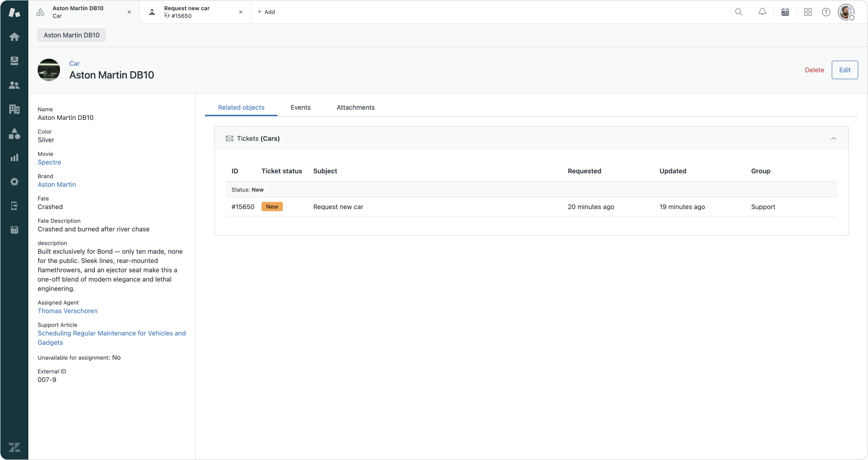The width and height of the screenshot is (868, 460).
Task: Sort by the Group column header
Action: pyautogui.click(x=761, y=171)
